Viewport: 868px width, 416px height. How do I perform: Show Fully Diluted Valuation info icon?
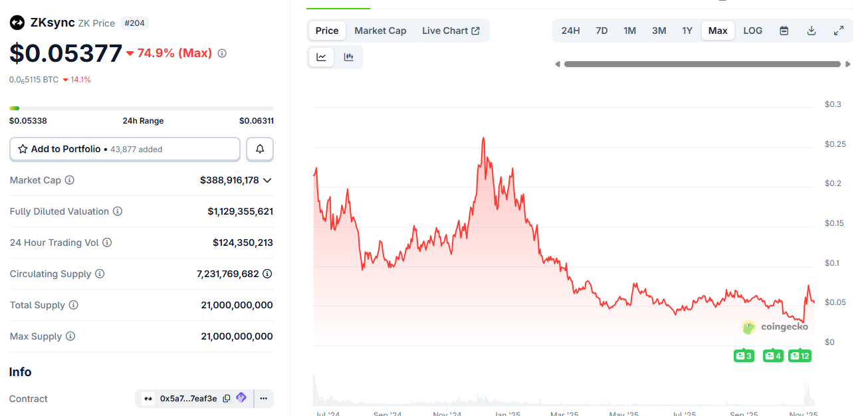118,211
